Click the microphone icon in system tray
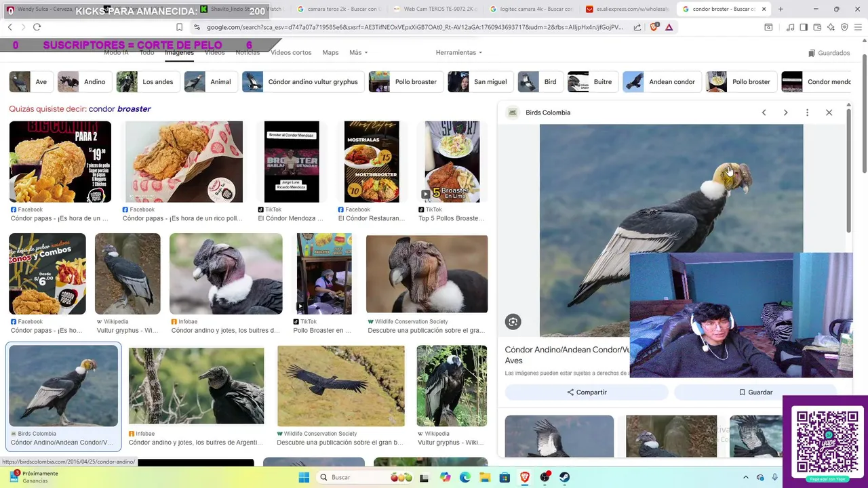The height and width of the screenshot is (488, 868). [774, 477]
